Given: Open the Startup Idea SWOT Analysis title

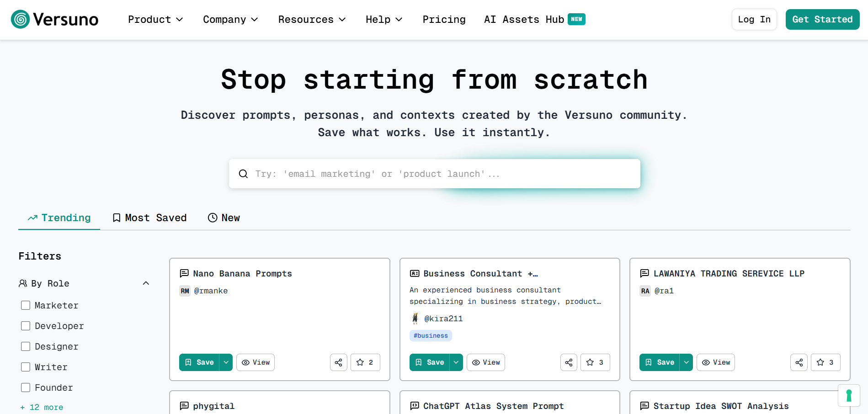Looking at the screenshot, I should point(721,406).
